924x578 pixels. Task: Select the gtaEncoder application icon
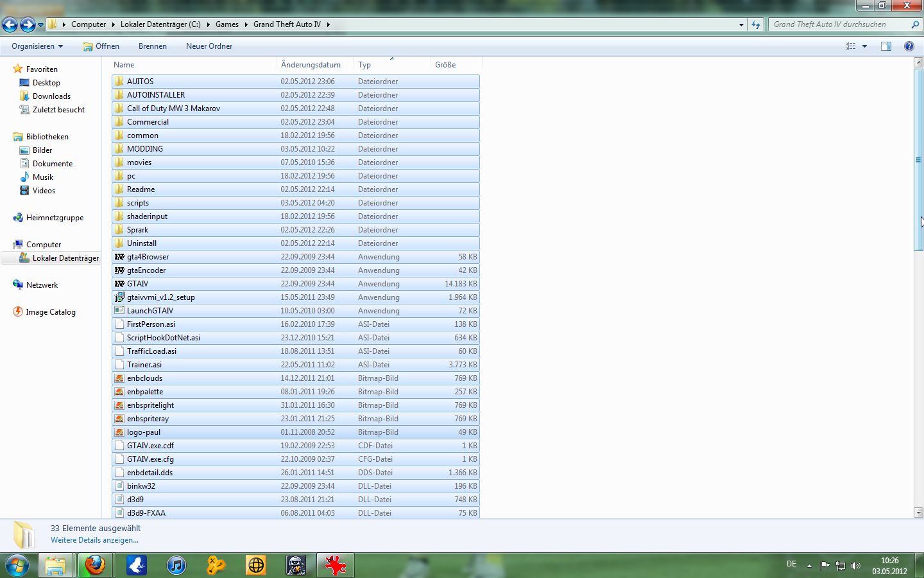(119, 270)
